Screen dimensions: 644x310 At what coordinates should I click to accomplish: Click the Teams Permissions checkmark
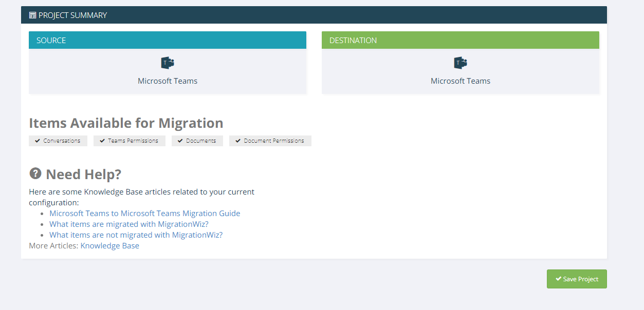tap(102, 141)
